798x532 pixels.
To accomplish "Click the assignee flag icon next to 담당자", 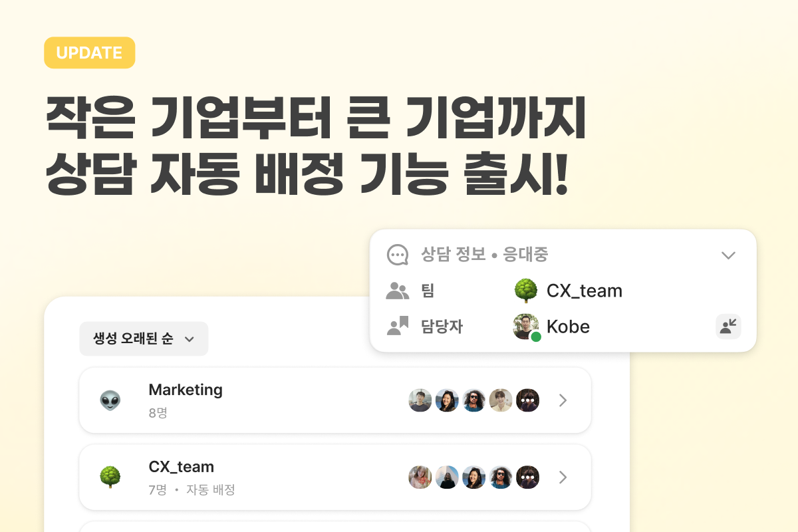I will click(397, 326).
